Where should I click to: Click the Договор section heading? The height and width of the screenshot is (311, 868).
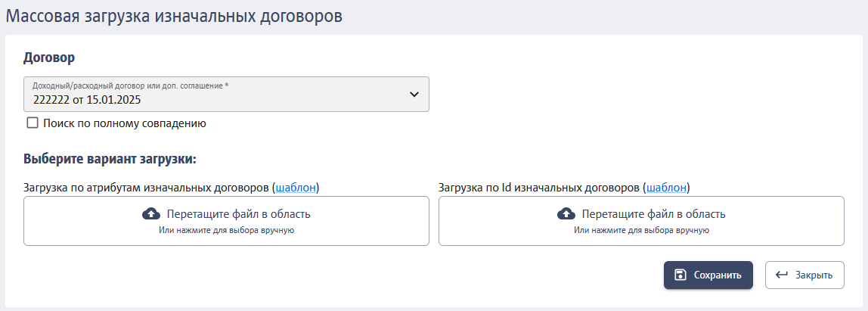(x=49, y=57)
